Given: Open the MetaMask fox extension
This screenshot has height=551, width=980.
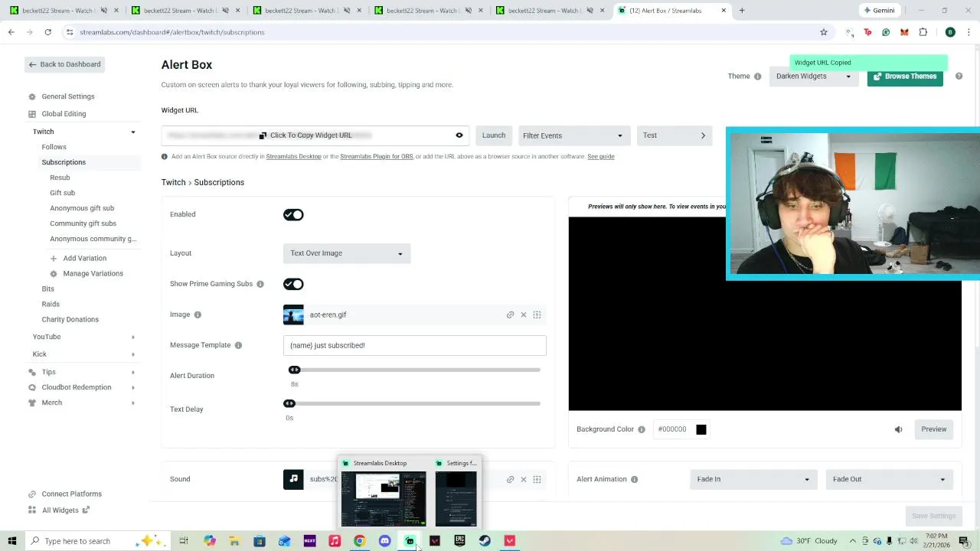Looking at the screenshot, I should click(904, 32).
